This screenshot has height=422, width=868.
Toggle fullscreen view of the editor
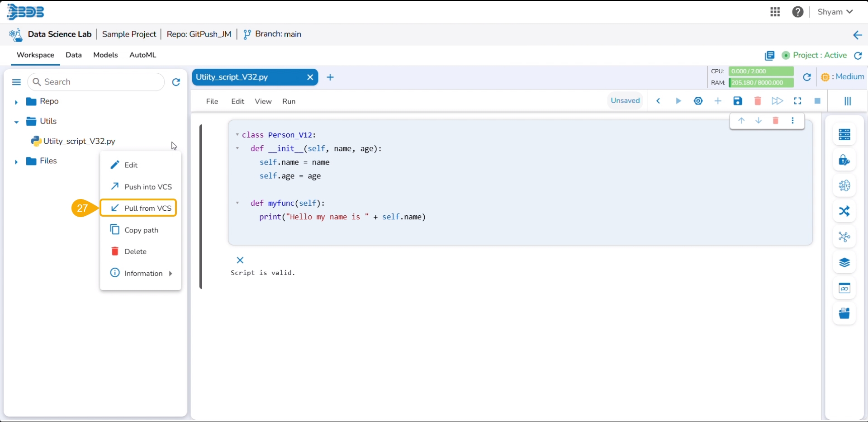(797, 101)
